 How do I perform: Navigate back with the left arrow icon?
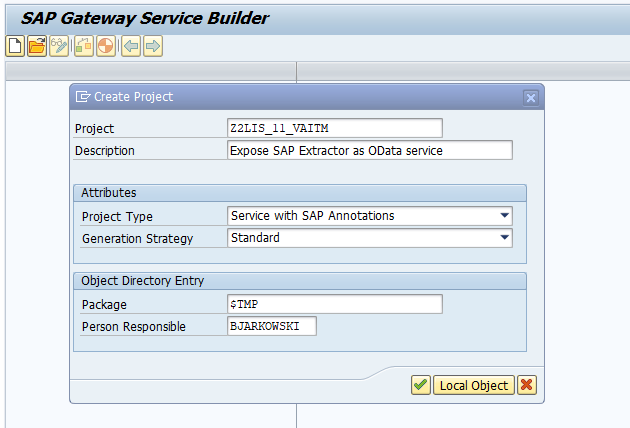(131, 46)
